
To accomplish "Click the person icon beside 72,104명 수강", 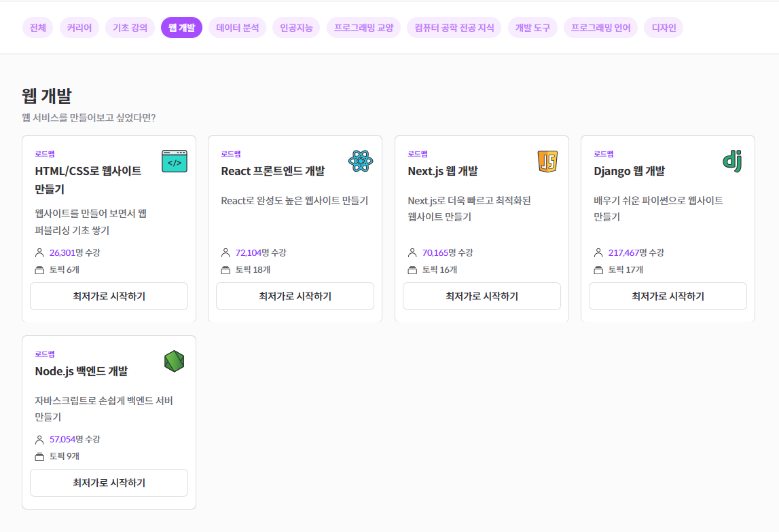I will tap(225, 252).
